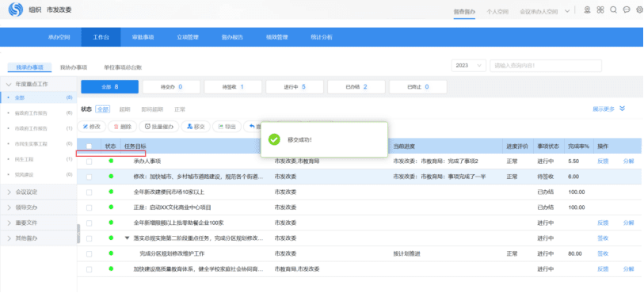
Task: Select 省政府工作报告 in the sidebar
Action: [x=31, y=113]
